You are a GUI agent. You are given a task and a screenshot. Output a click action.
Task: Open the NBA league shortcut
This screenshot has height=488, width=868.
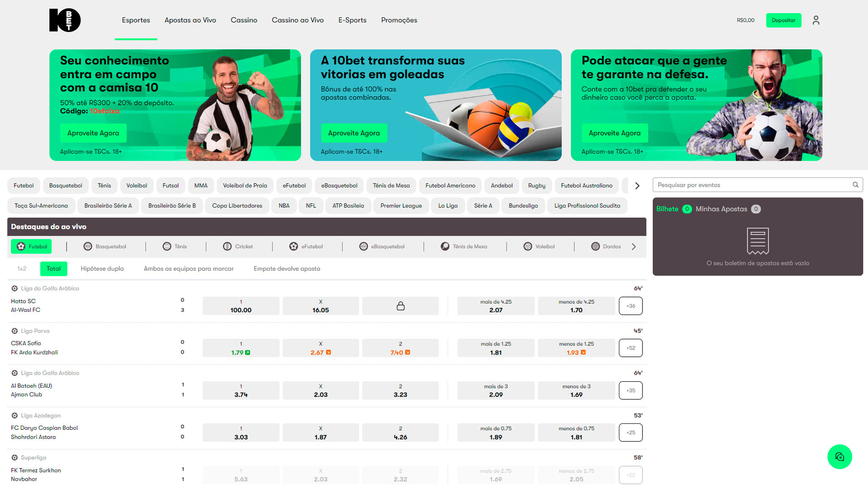point(284,206)
